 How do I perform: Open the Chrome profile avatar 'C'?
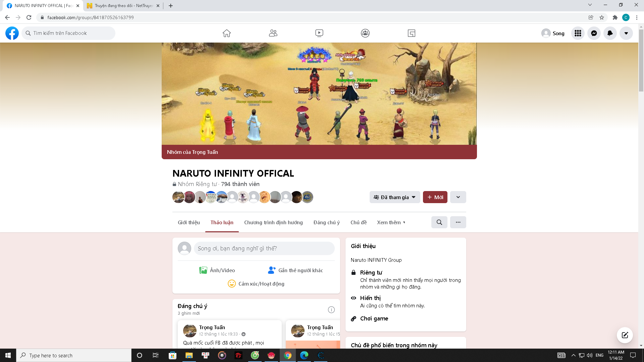tap(626, 17)
